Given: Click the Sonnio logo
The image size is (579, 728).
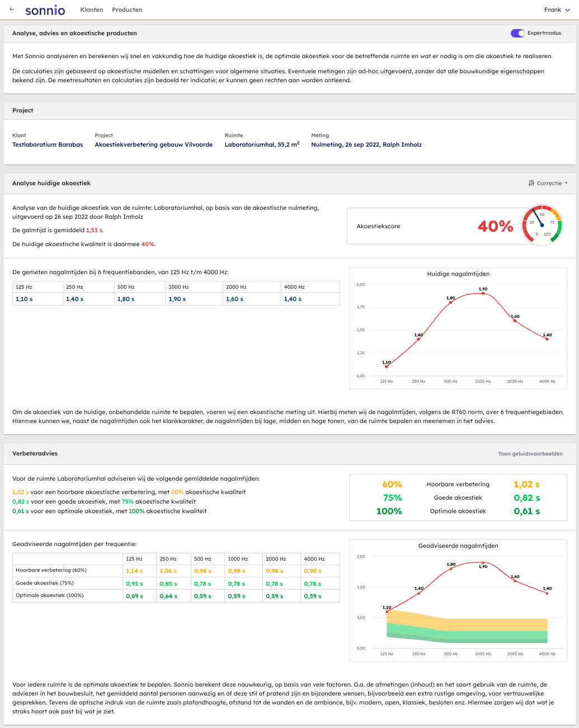Looking at the screenshot, I should 45,10.
